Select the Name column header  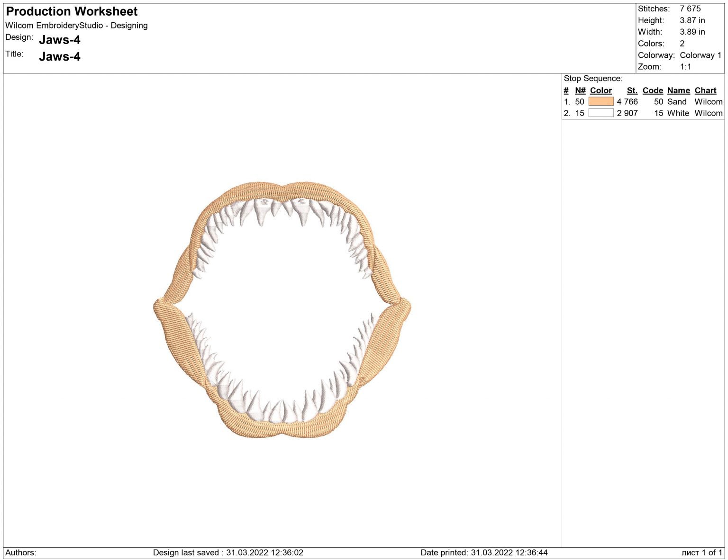click(x=678, y=90)
